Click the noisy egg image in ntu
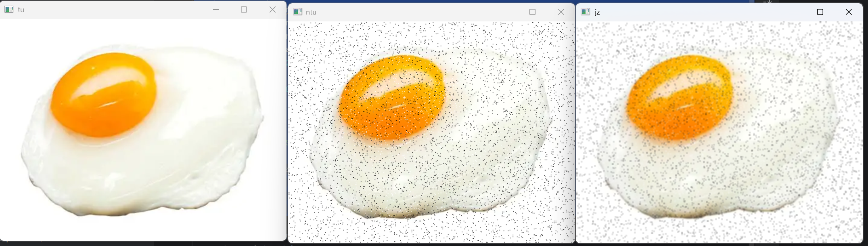This screenshot has height=246, width=868. click(x=431, y=132)
